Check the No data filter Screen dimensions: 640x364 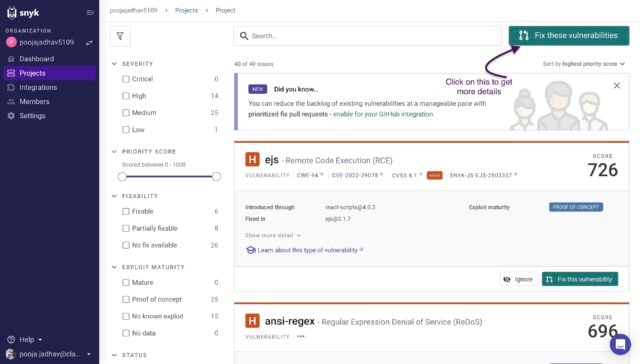pyautogui.click(x=126, y=333)
